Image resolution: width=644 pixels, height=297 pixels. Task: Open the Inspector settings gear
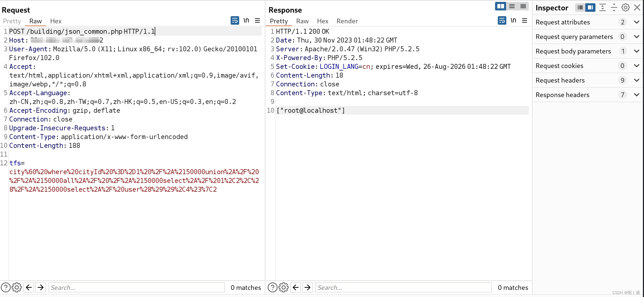click(626, 7)
